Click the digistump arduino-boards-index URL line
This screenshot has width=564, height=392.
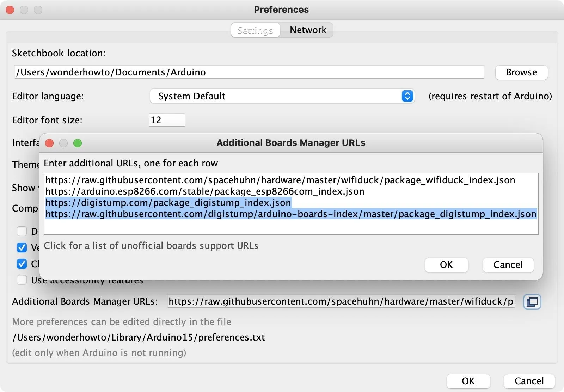[x=291, y=214]
